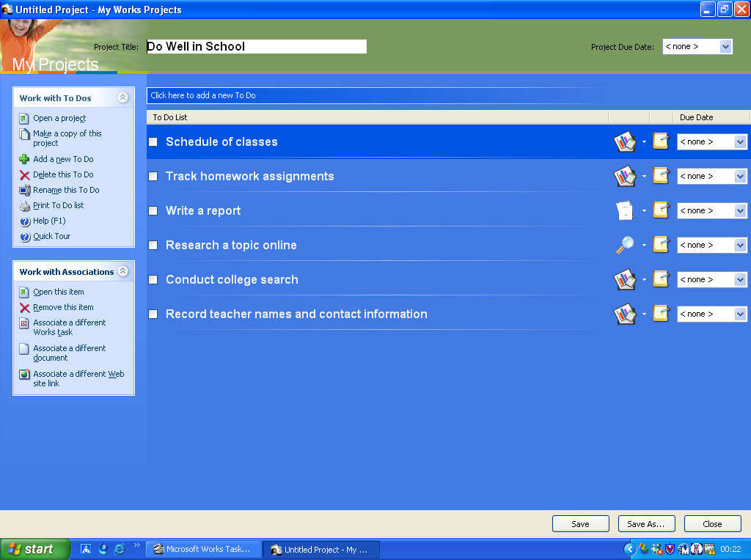
Task: Click the magnifying glass icon for Research a topic online
Action: [x=624, y=246]
